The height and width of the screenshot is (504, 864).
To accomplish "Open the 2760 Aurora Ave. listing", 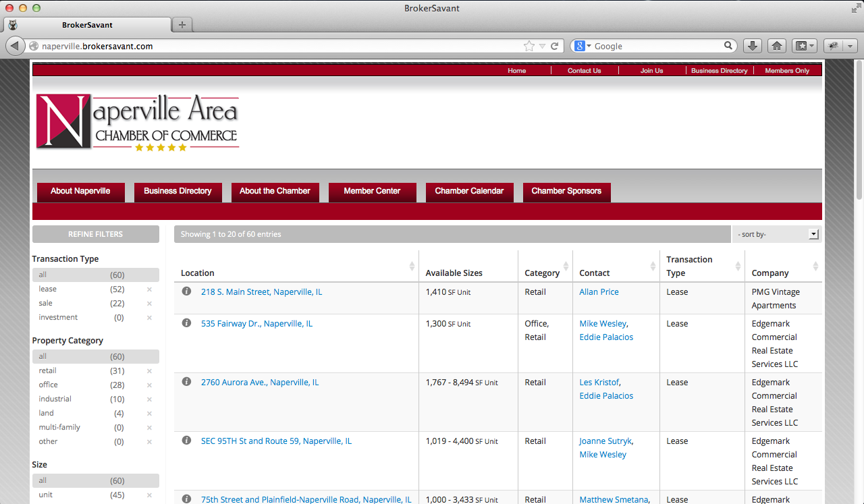I will pos(260,383).
